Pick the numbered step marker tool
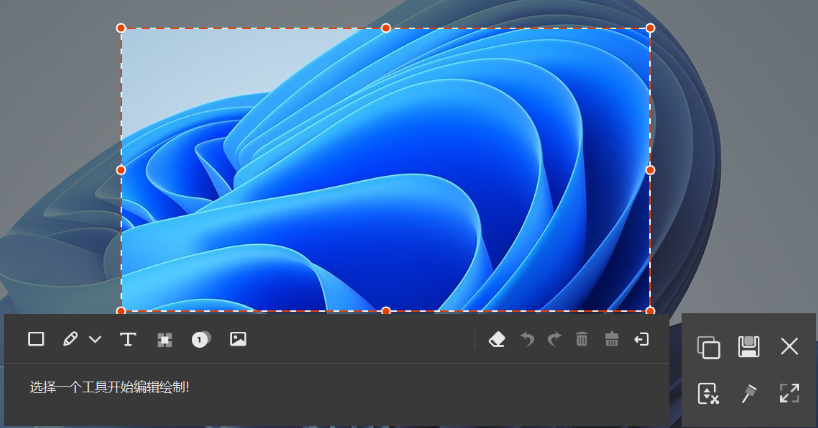Image resolution: width=818 pixels, height=428 pixels. (201, 339)
